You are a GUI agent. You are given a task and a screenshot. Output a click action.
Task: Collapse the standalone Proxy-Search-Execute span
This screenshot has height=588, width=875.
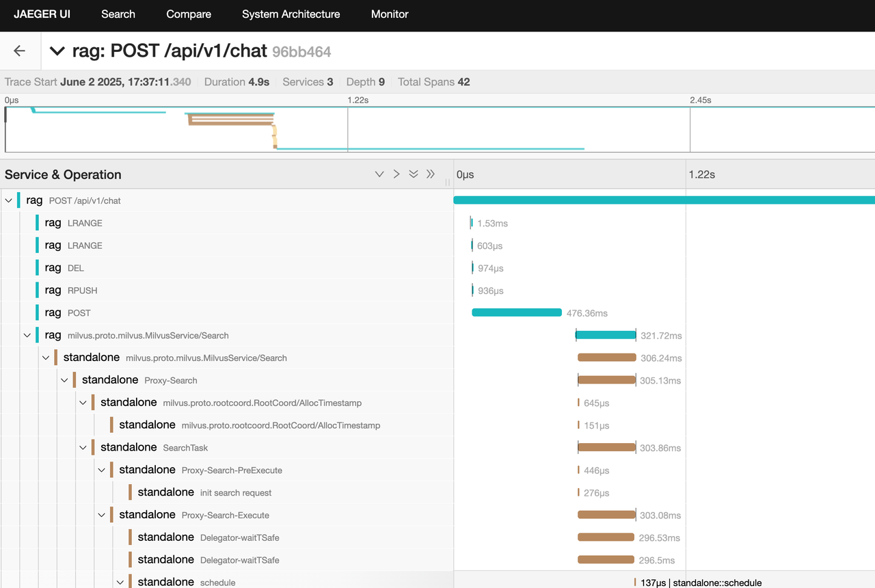click(x=101, y=515)
